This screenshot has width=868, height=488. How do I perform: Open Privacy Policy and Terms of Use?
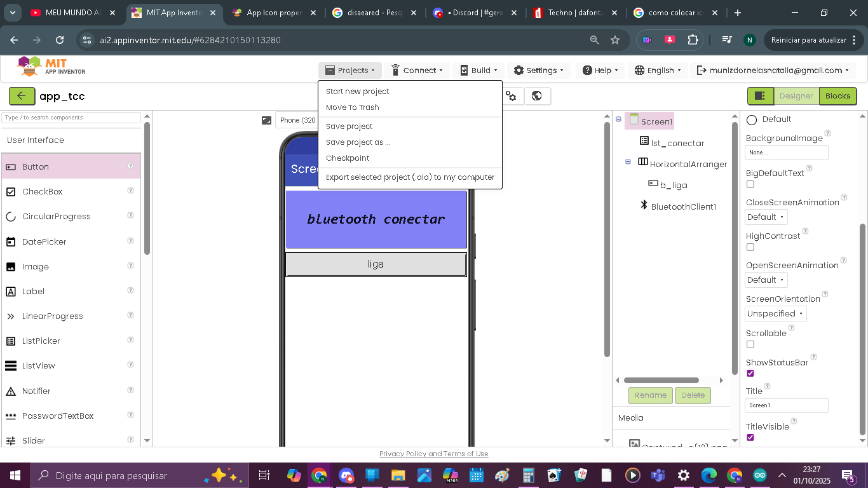pyautogui.click(x=433, y=454)
